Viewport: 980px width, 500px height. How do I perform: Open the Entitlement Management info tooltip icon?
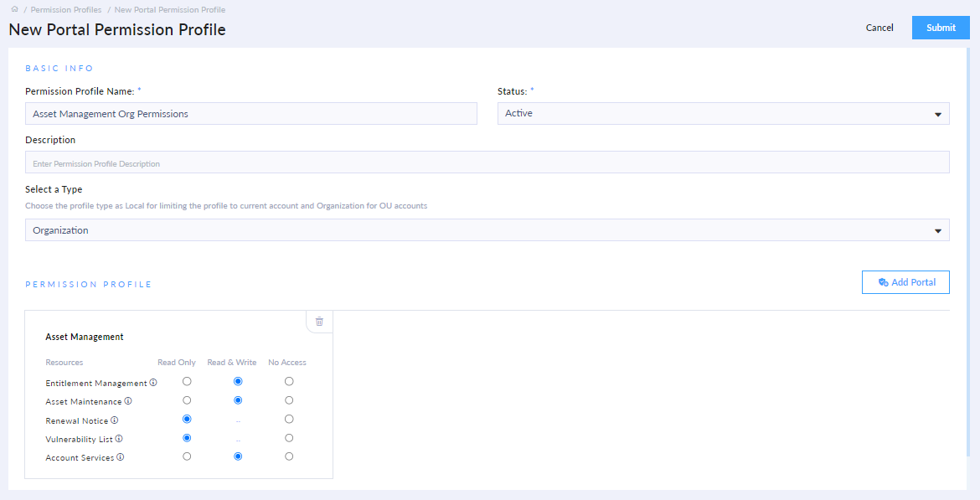pyautogui.click(x=154, y=382)
